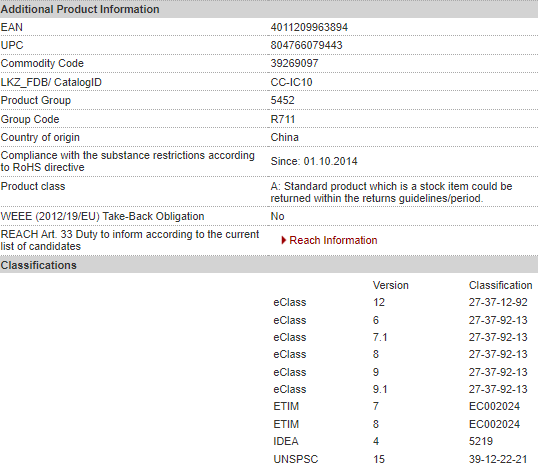
Task: Click the red arrow beside Reach Information
Action: [x=284, y=240]
